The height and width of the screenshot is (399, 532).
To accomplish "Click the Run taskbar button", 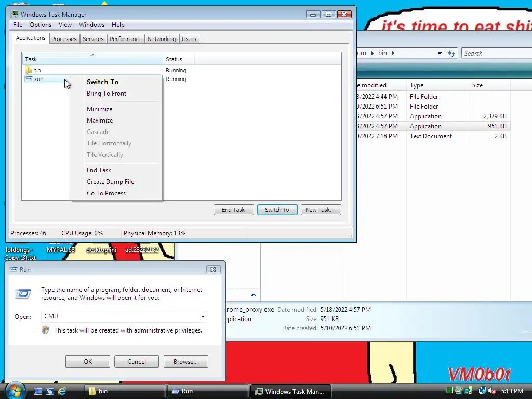I will click(207, 391).
